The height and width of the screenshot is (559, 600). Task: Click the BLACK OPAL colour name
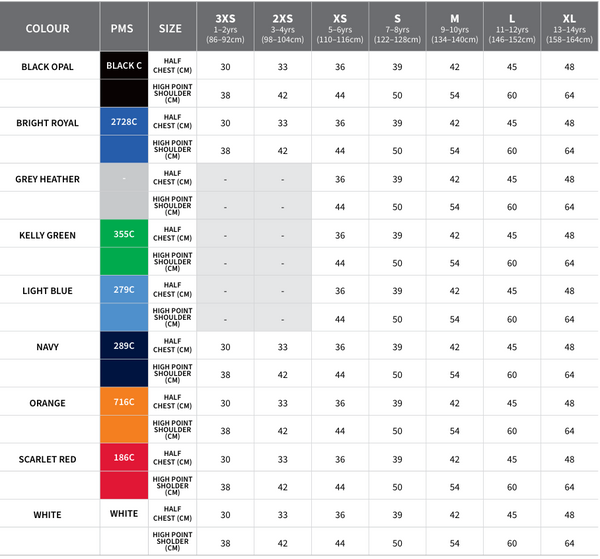pyautogui.click(x=48, y=67)
